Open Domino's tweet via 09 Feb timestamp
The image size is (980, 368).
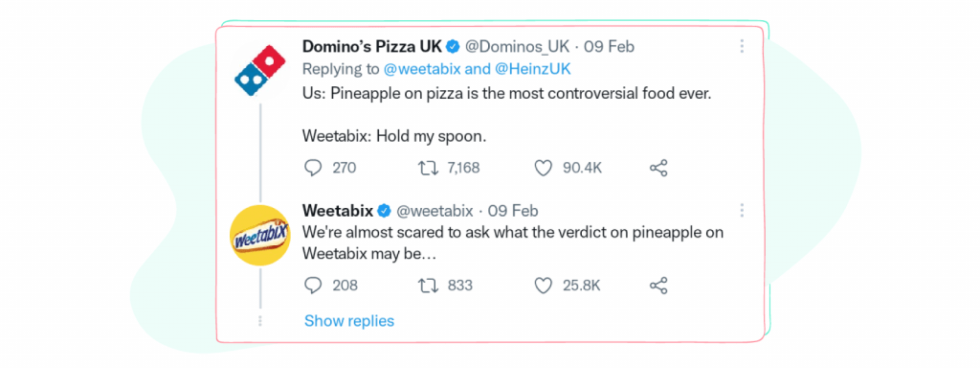click(610, 46)
